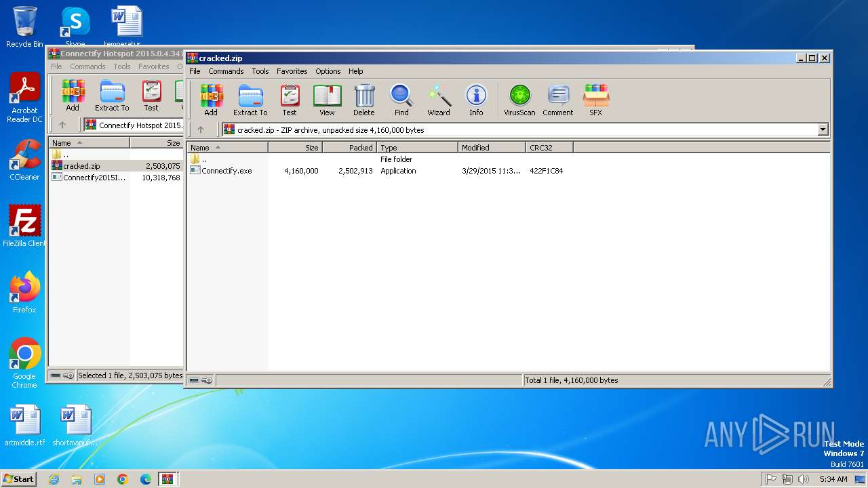The height and width of the screenshot is (488, 868).
Task: Click up arrow in Connectify Hotspot window
Action: pyautogui.click(x=62, y=125)
